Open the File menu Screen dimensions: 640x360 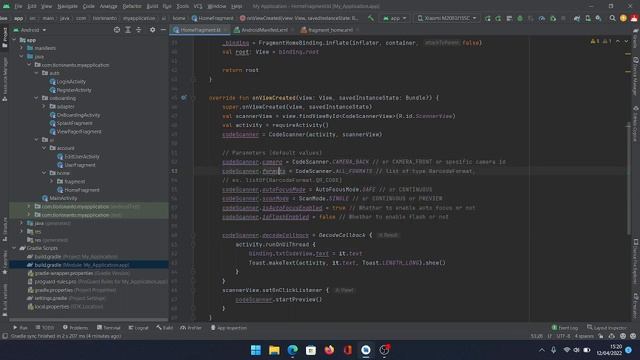pos(18,6)
